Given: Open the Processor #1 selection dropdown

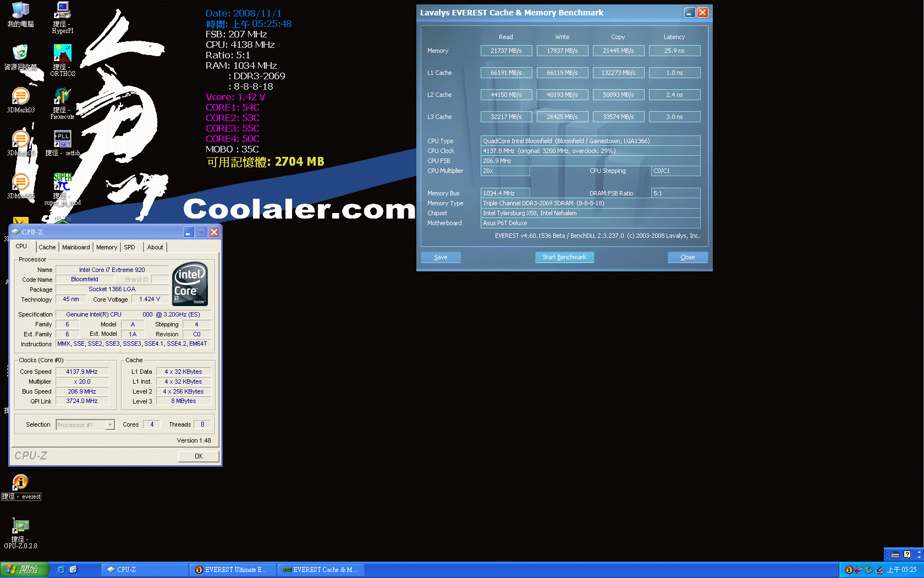Looking at the screenshot, I should tap(85, 424).
